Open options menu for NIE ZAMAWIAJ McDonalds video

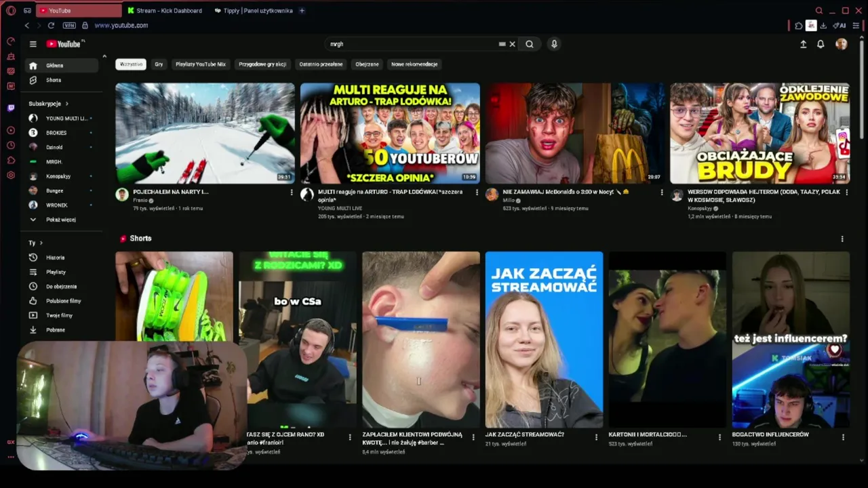pos(662,192)
